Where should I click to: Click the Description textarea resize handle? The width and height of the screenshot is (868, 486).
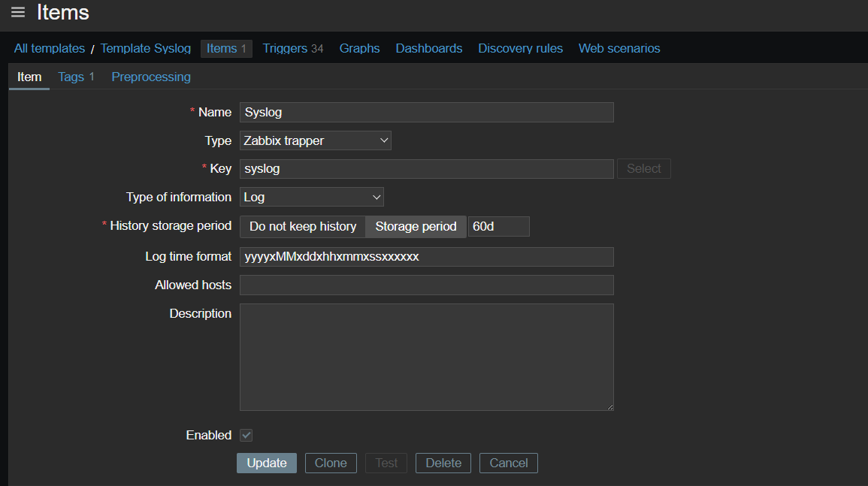pos(610,407)
